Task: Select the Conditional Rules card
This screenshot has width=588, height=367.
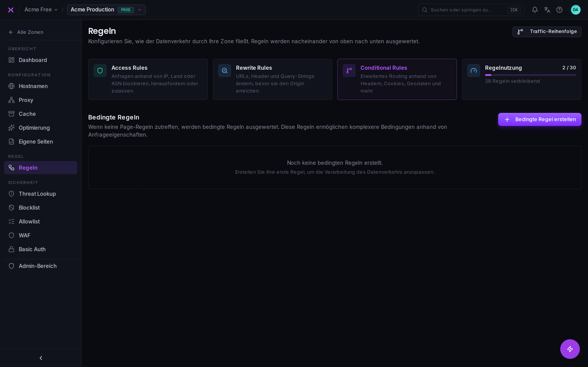Action: (x=397, y=79)
